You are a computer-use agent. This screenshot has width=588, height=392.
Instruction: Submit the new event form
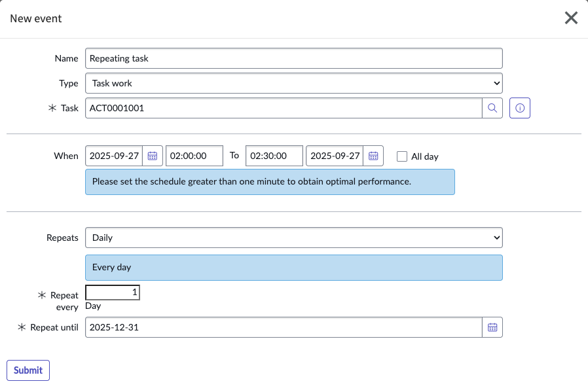coord(28,370)
